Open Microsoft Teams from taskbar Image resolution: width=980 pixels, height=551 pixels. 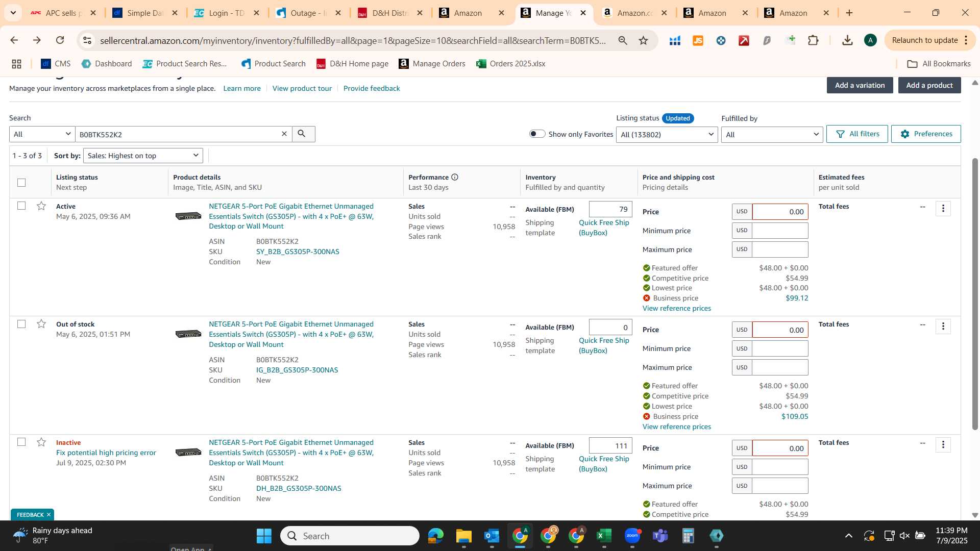[660, 536]
